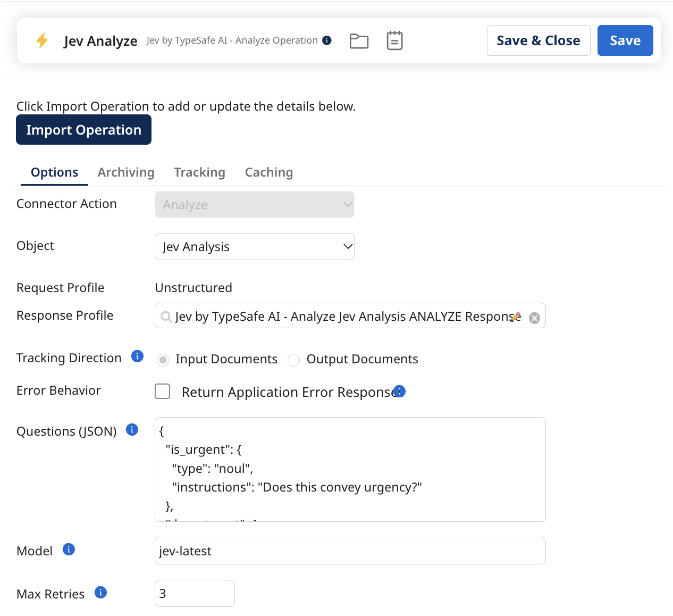This screenshot has width=673, height=616.
Task: Click inside the Questions JSON text area
Action: pos(350,469)
